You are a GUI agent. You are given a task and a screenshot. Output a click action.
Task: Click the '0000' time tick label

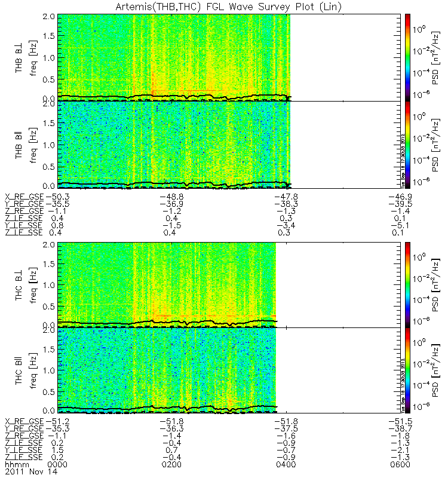click(57, 465)
